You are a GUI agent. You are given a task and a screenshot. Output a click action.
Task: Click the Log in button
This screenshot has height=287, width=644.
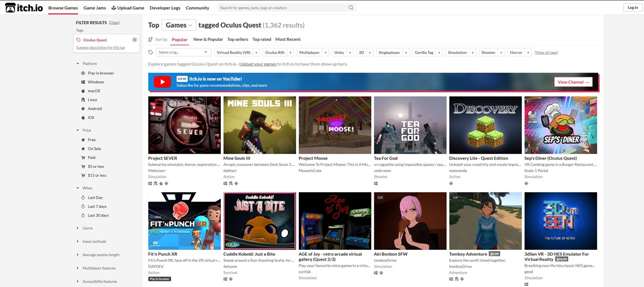click(x=632, y=8)
